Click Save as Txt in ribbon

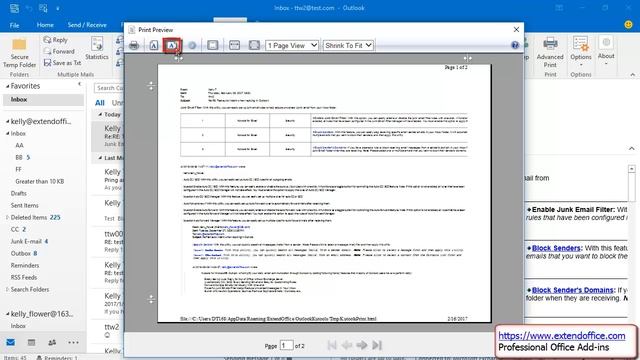point(62,63)
